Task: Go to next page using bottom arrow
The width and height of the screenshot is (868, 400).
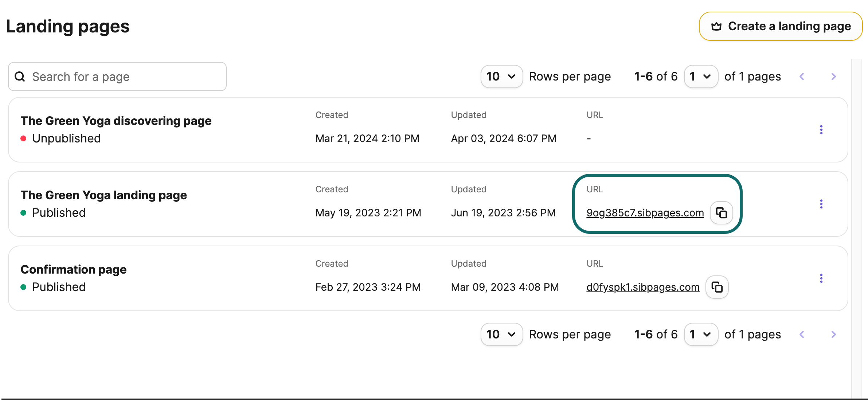Action: pyautogui.click(x=833, y=334)
